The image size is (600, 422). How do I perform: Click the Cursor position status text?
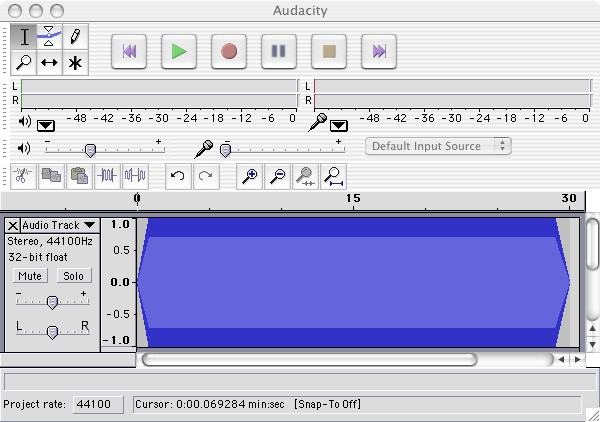tap(210, 404)
